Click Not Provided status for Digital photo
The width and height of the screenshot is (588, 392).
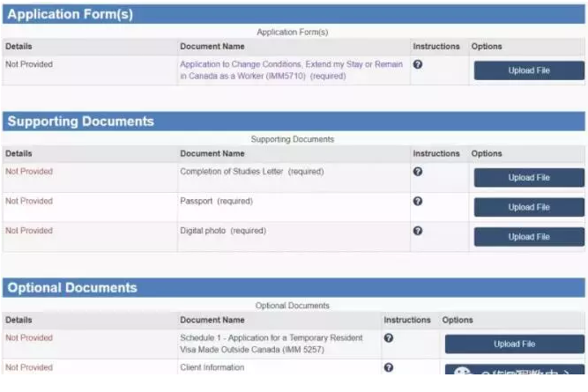point(29,231)
